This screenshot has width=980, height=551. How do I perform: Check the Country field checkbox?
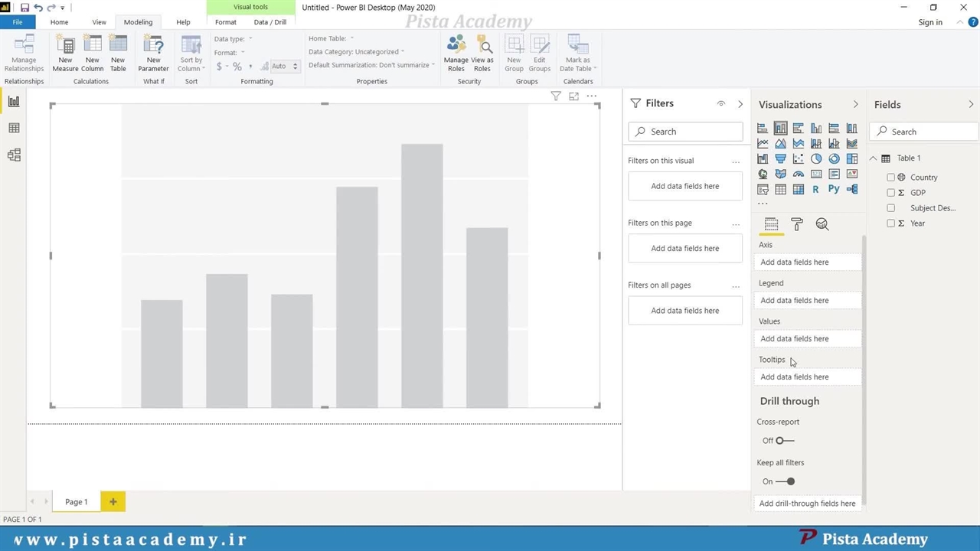click(x=890, y=178)
